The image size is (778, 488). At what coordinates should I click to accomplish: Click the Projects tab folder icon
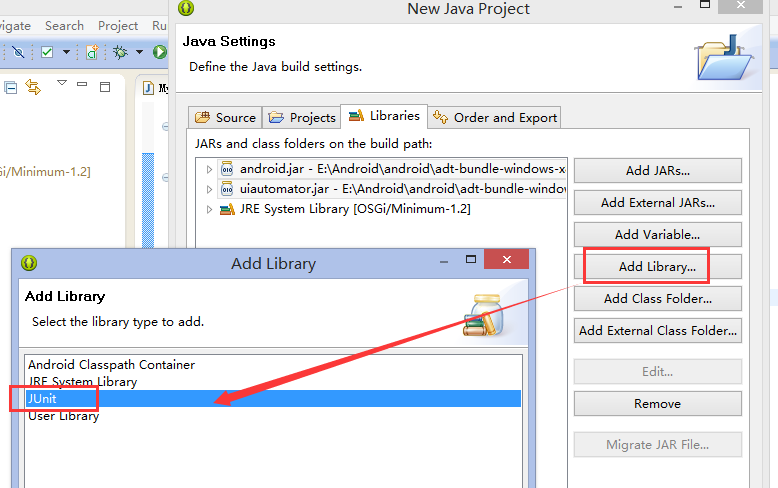[276, 118]
